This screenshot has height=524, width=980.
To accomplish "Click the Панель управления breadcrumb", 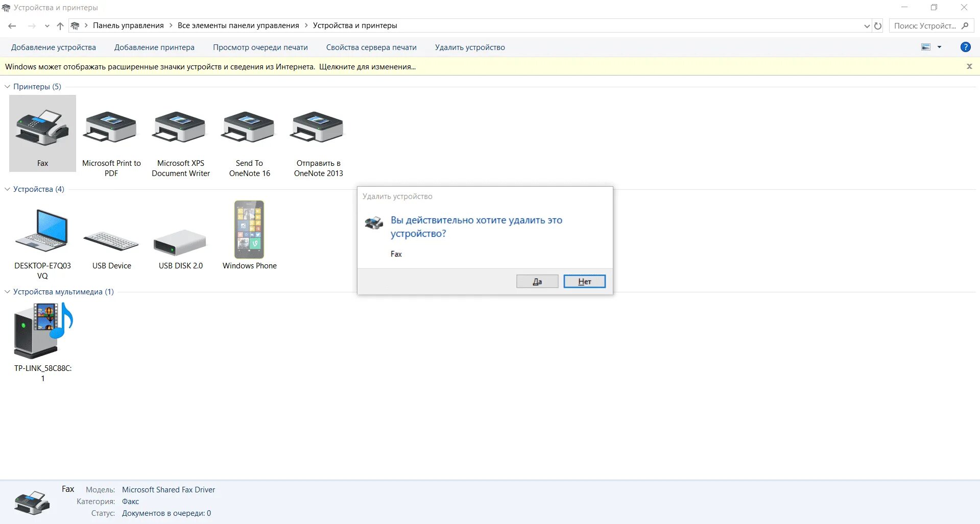I will click(128, 26).
